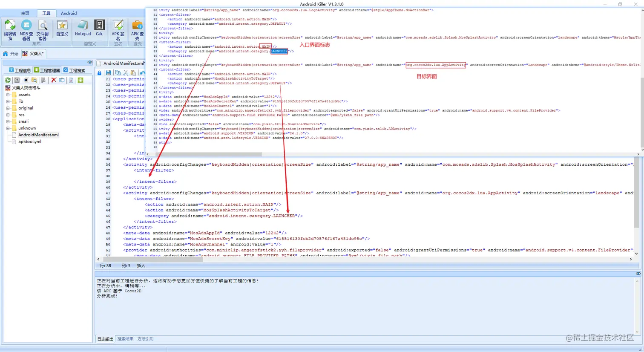
Task: Click the folder search icon in project toolbar
Action: 34,80
